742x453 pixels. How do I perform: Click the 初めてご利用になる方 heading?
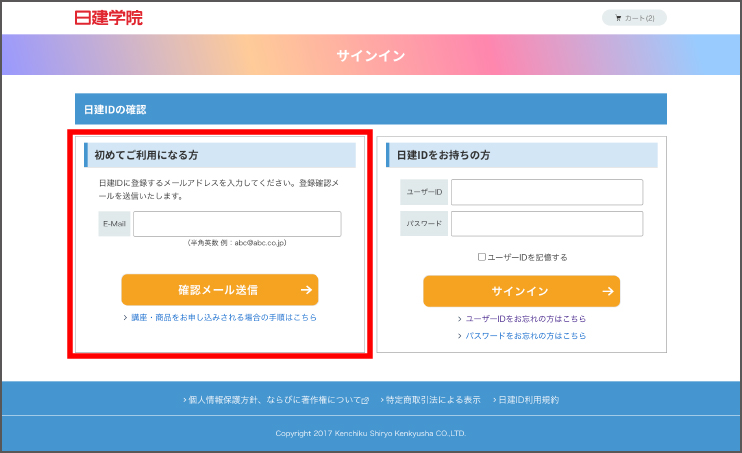pyautogui.click(x=146, y=155)
